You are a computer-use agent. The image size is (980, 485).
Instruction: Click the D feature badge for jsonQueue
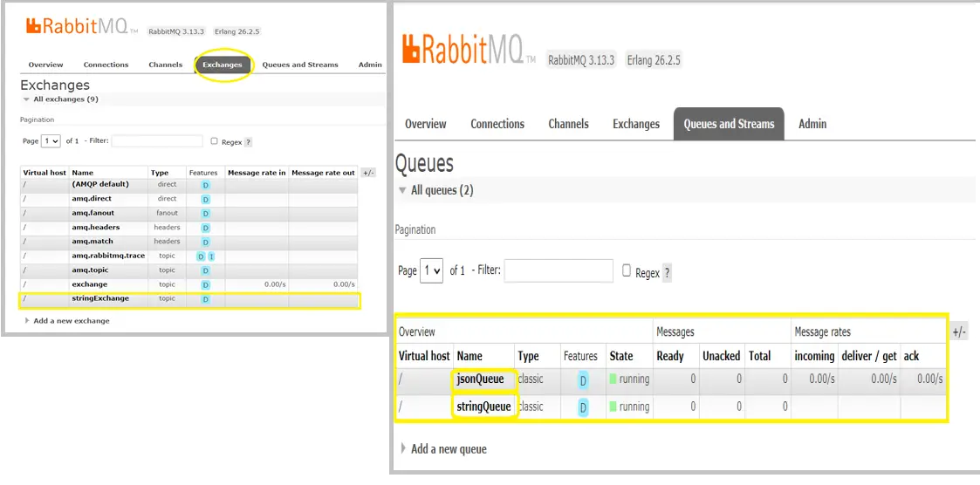(582, 379)
